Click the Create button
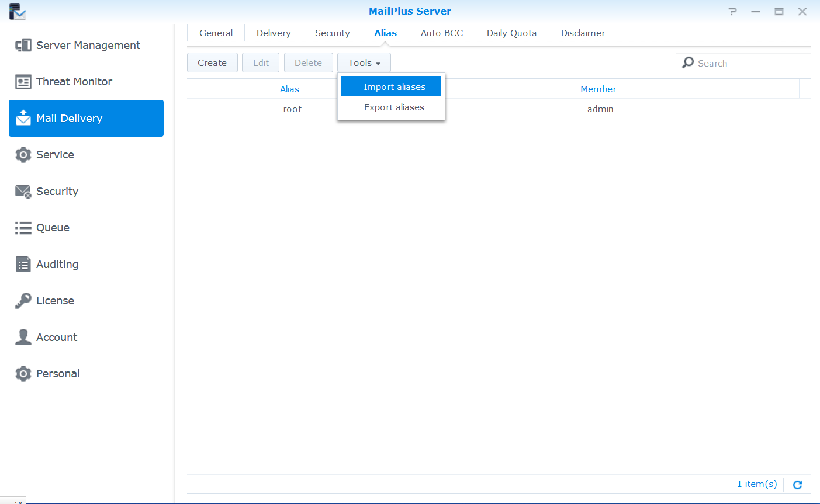 (x=212, y=62)
